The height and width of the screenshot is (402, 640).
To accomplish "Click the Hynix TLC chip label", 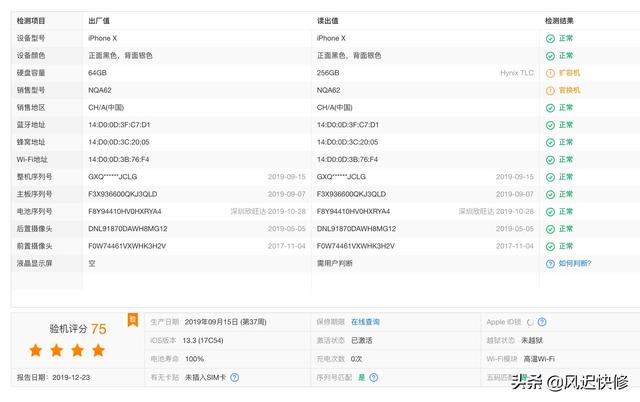I will coord(517,73).
